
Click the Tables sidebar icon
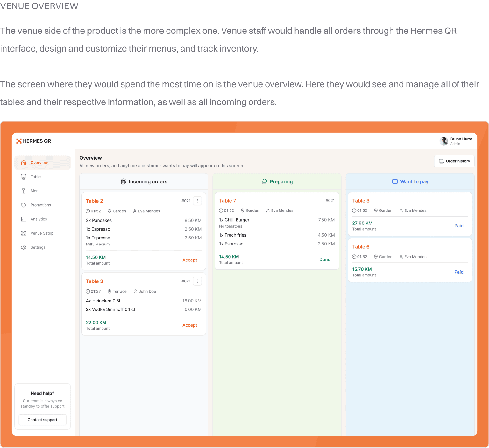pyautogui.click(x=24, y=177)
